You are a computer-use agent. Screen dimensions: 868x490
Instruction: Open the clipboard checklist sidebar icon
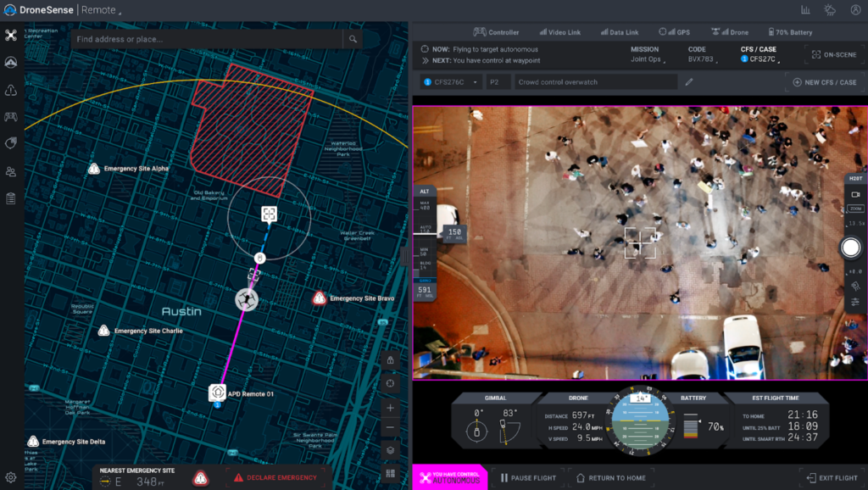[12, 198]
